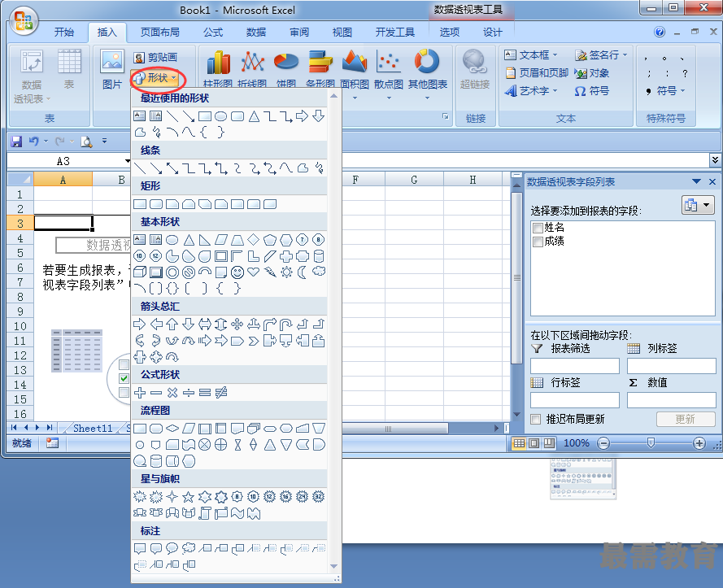The width and height of the screenshot is (723, 588).
Task: Choose the cloud shape in basic shapes
Action: (x=319, y=271)
